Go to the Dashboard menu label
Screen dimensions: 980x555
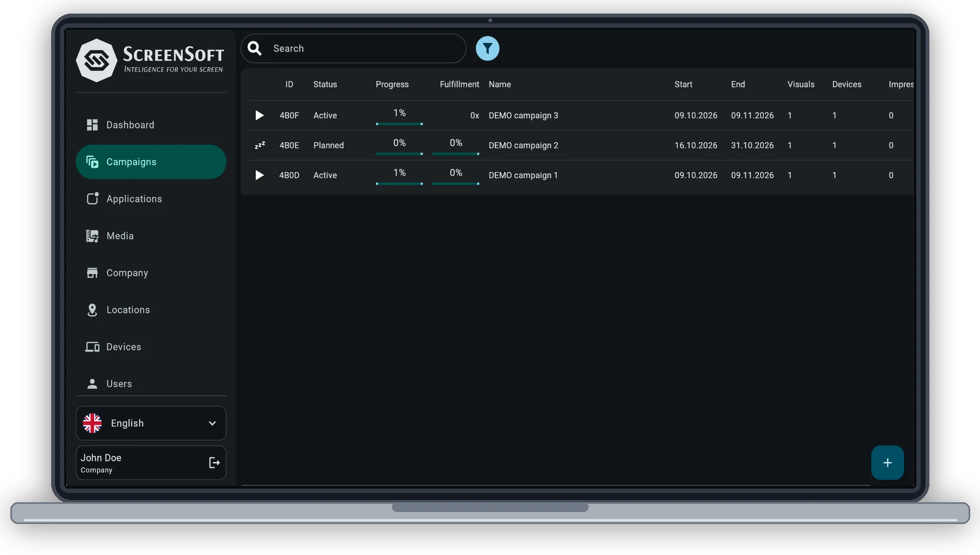(130, 125)
